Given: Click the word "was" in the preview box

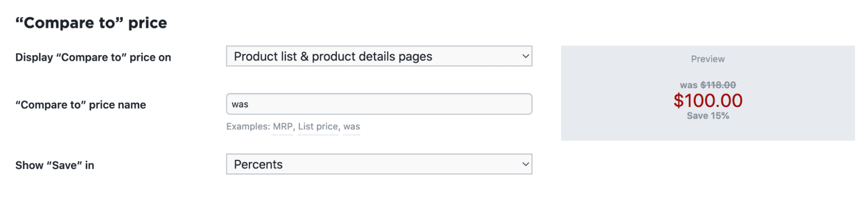Looking at the screenshot, I should point(689,85).
